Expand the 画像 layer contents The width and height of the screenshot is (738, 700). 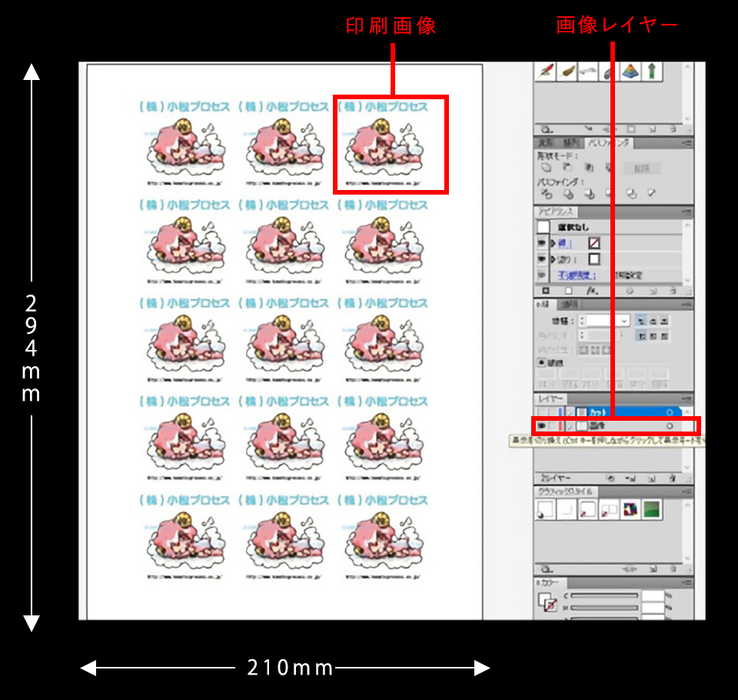point(570,426)
